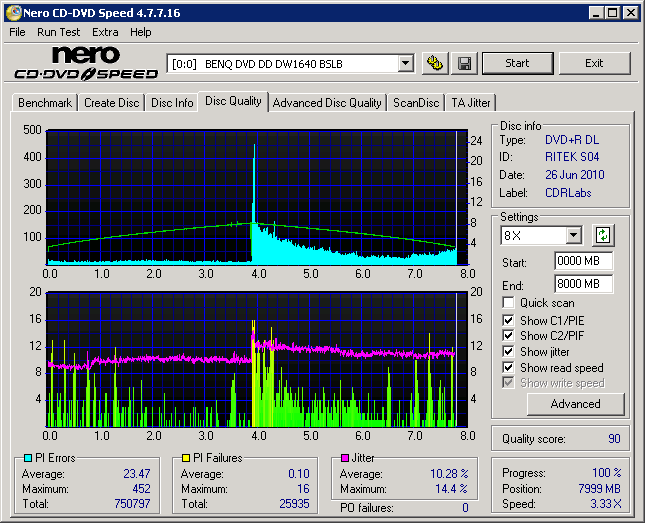Click the magenta Jitter legend square

[345, 458]
